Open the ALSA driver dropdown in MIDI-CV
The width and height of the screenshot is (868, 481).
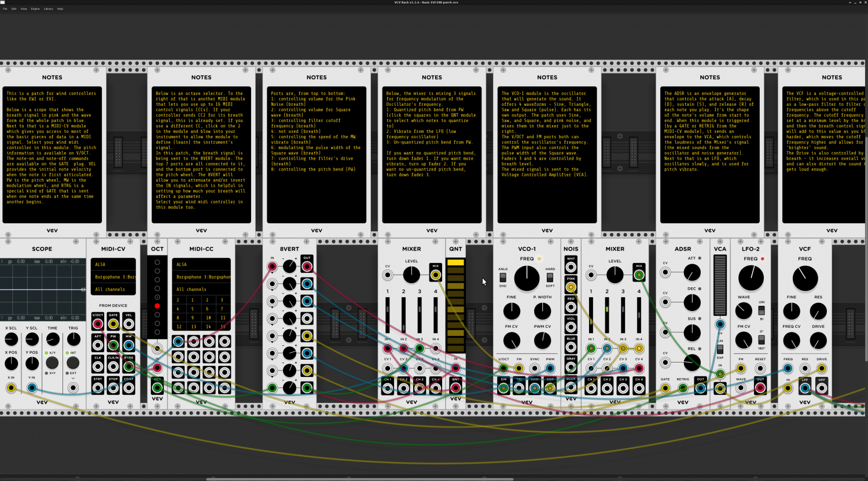[x=113, y=264]
